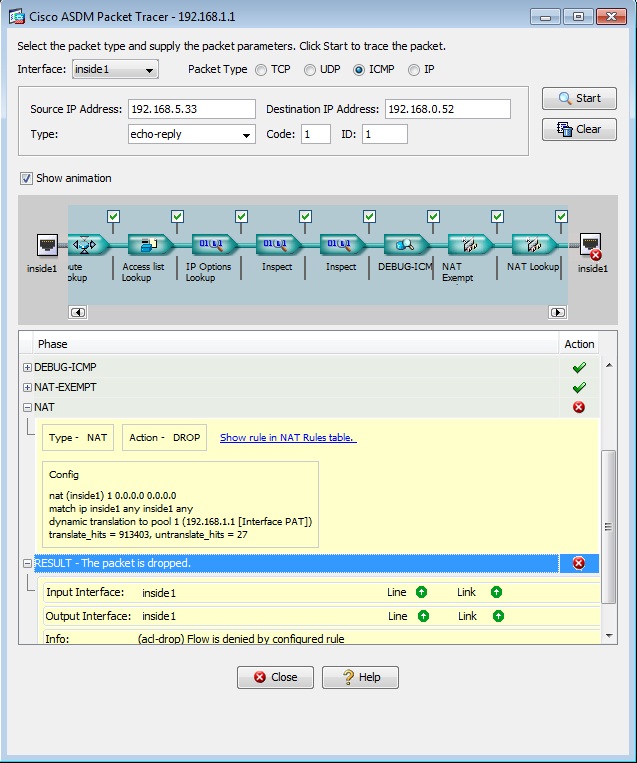
Task: Click '(acl-drop) Flow is denied' info text
Action: [x=241, y=638]
